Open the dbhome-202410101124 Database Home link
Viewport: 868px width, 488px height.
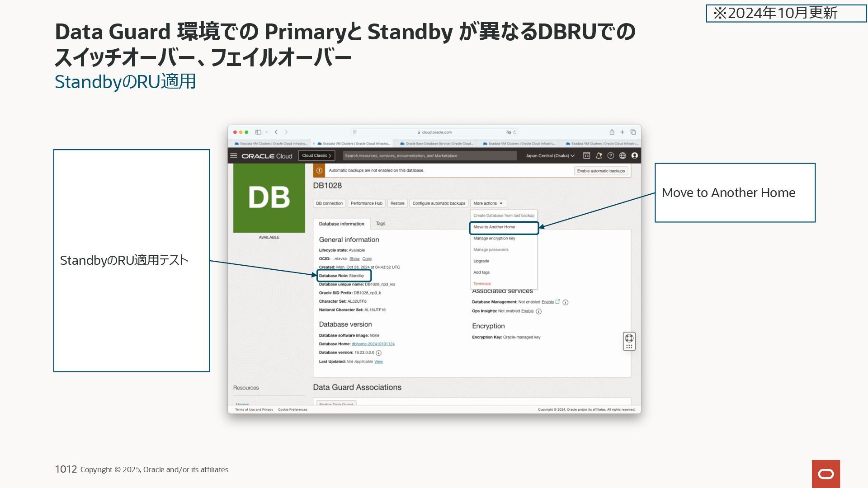[373, 344]
